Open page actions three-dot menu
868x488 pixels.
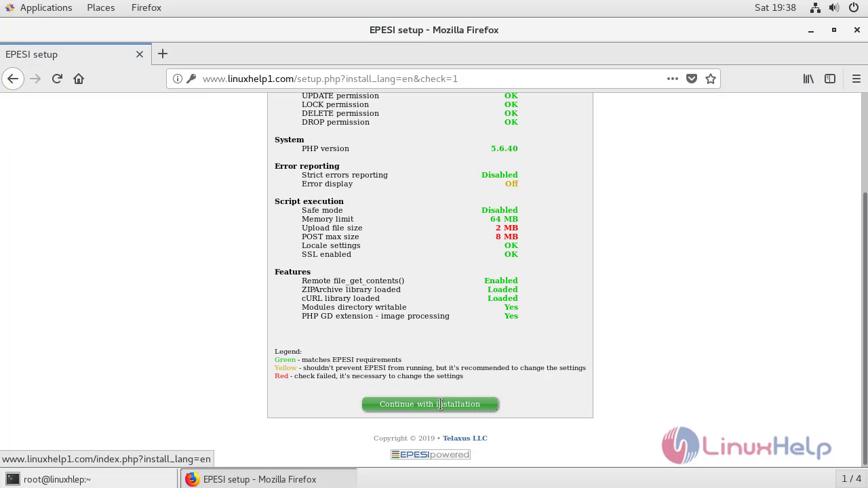click(x=673, y=79)
